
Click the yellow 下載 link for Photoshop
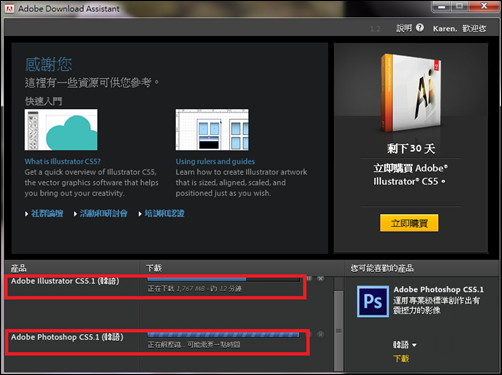pos(401,359)
